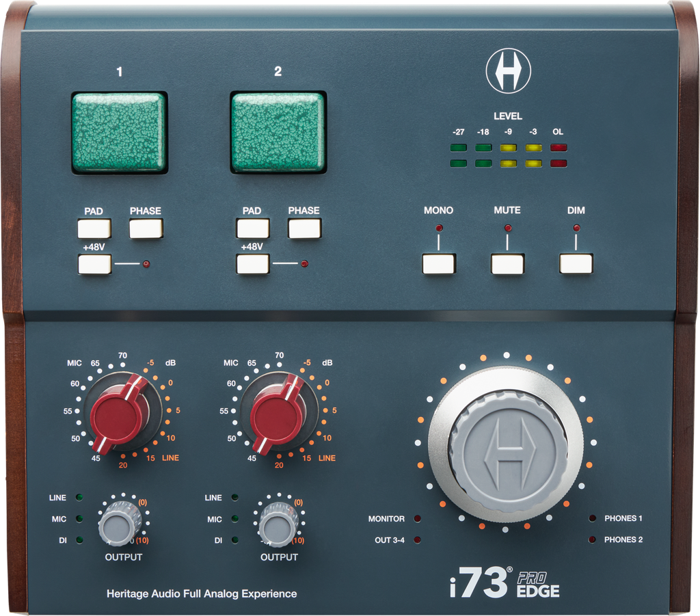Click channel 2 MIC input LED
The height and width of the screenshot is (616, 700).
tap(235, 519)
